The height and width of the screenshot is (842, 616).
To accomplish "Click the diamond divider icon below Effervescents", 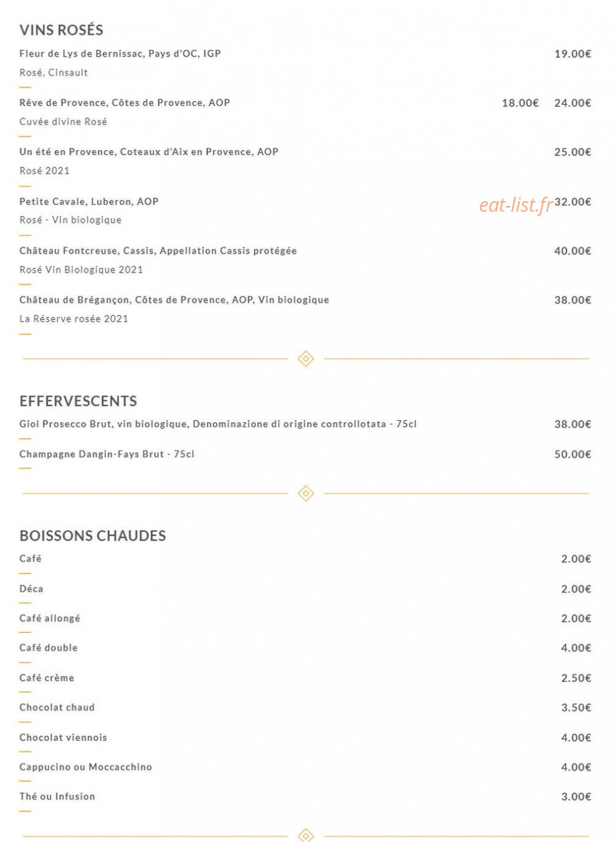I will coord(306,493).
